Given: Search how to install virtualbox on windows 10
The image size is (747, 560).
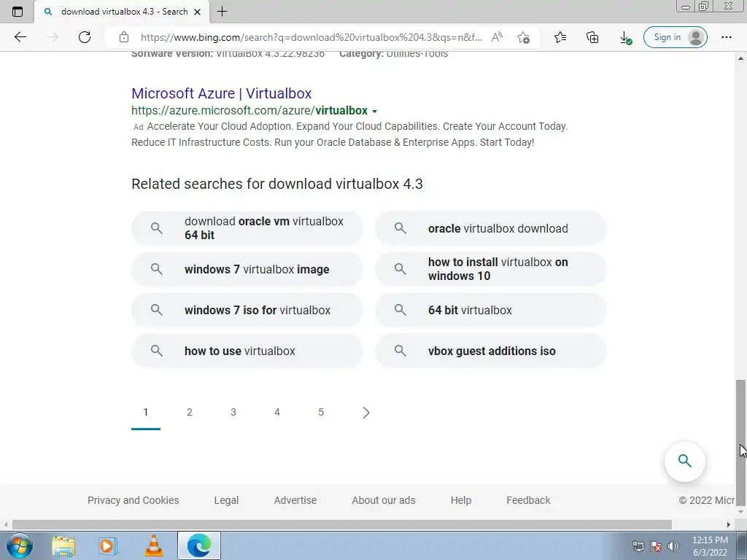Looking at the screenshot, I should [x=491, y=269].
